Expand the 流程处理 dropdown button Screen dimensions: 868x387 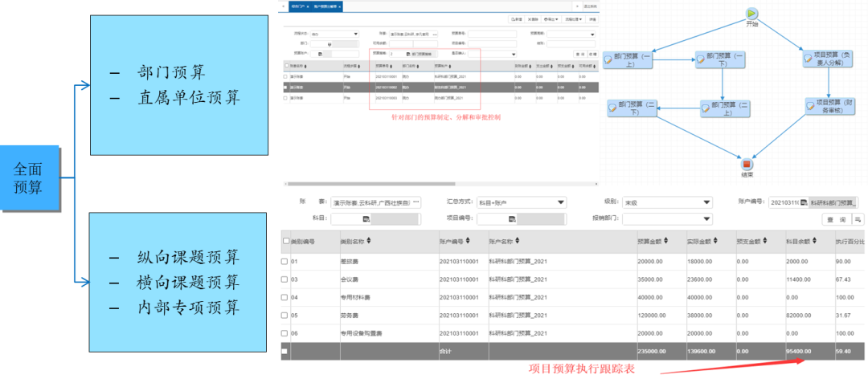(x=574, y=19)
